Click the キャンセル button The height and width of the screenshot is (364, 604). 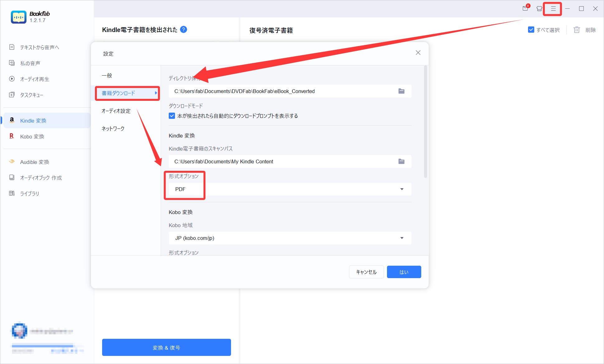pyautogui.click(x=366, y=272)
